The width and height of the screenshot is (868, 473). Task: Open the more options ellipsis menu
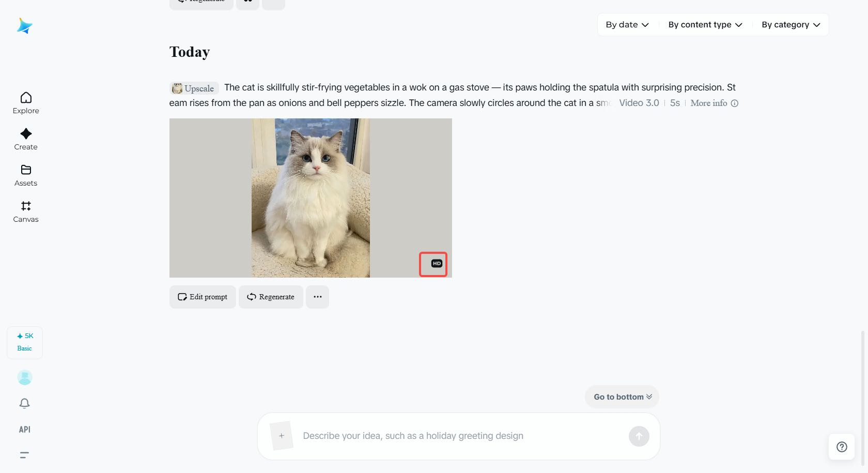pyautogui.click(x=317, y=297)
